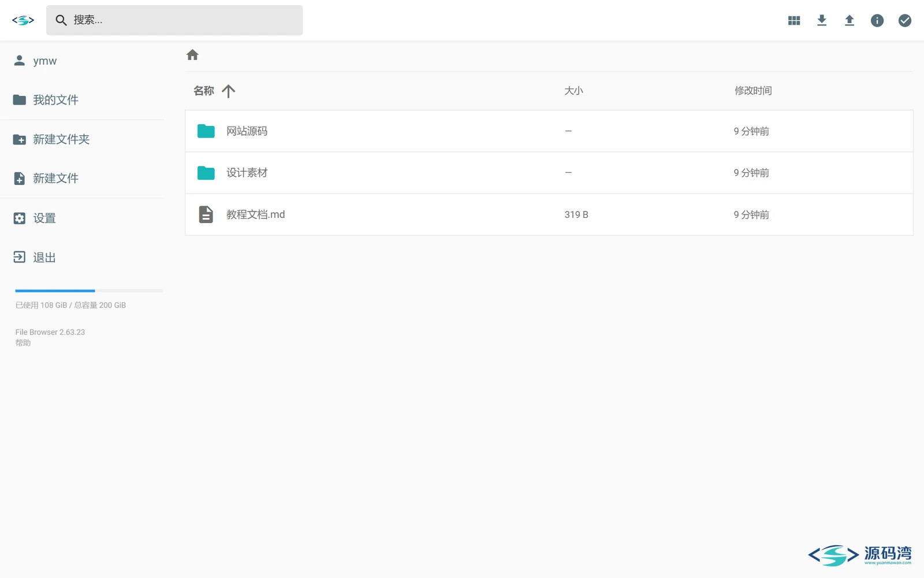Click 退出 to log out
924x578 pixels.
(x=83, y=257)
